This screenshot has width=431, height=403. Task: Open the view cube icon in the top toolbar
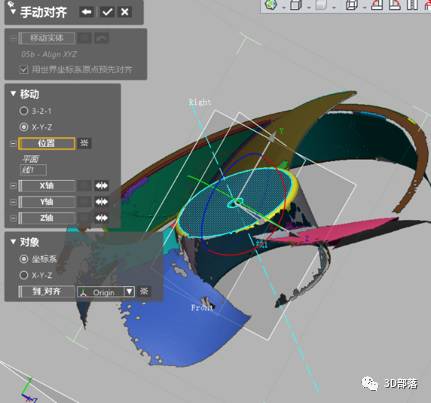tap(296, 5)
